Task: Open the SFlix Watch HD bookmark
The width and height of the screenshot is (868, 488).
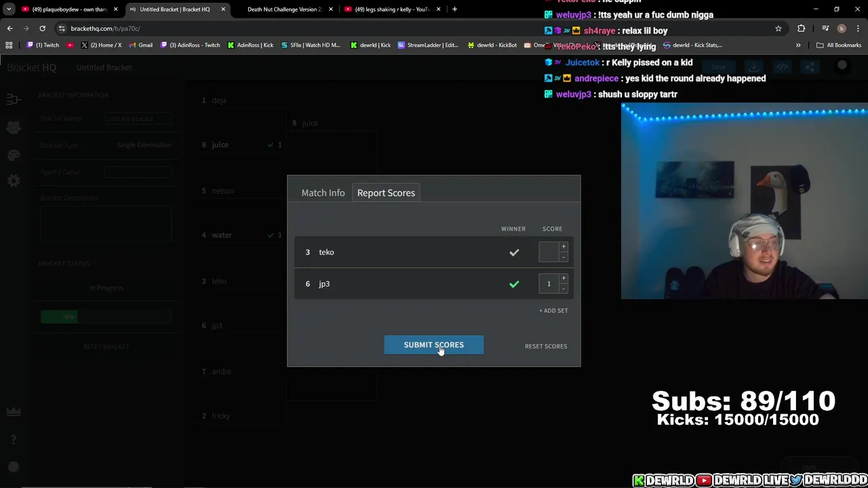Action: coord(310,45)
